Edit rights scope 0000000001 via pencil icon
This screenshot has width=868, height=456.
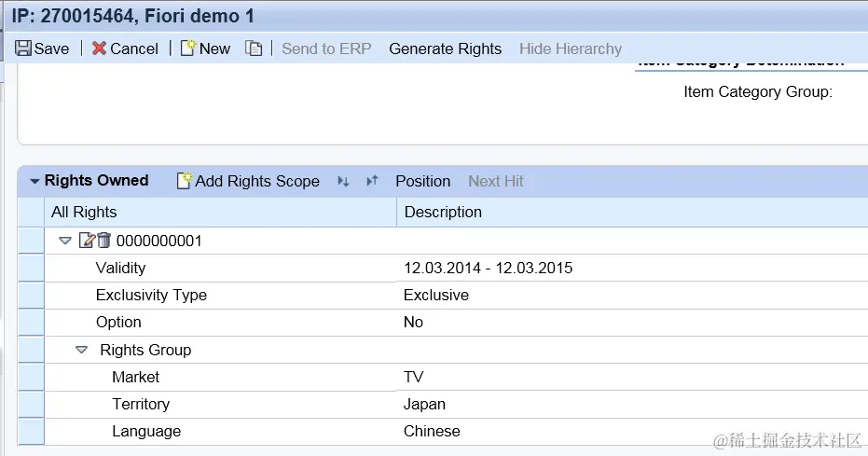pyautogui.click(x=87, y=241)
